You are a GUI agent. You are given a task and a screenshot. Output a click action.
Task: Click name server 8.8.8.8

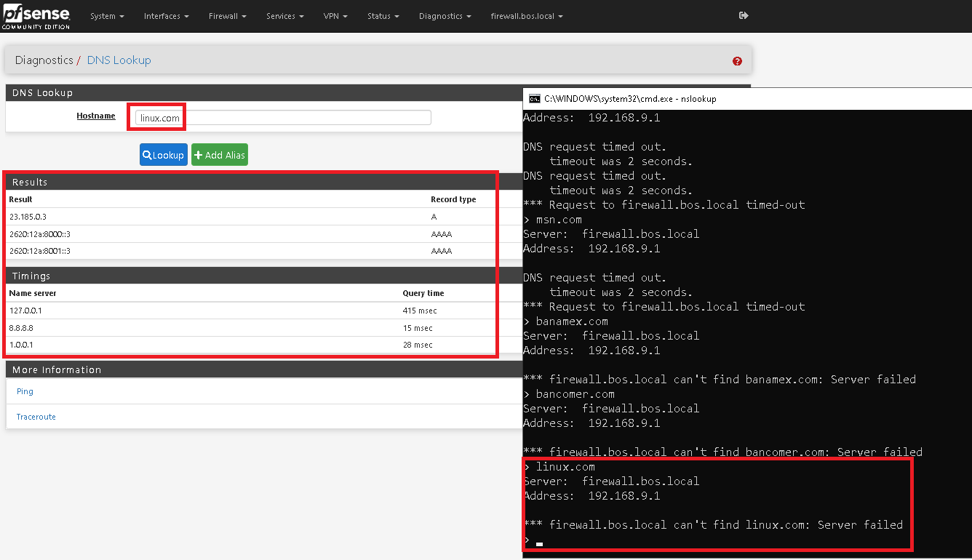pos(20,328)
